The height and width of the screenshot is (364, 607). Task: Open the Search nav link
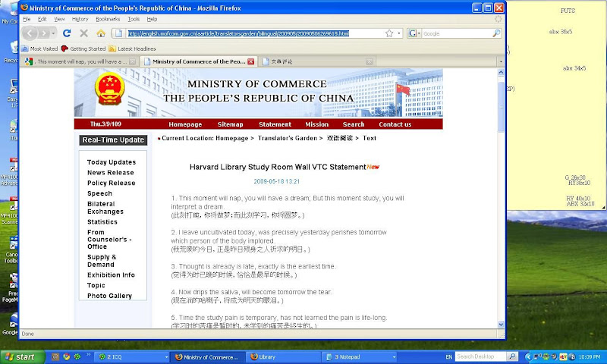[x=354, y=124]
